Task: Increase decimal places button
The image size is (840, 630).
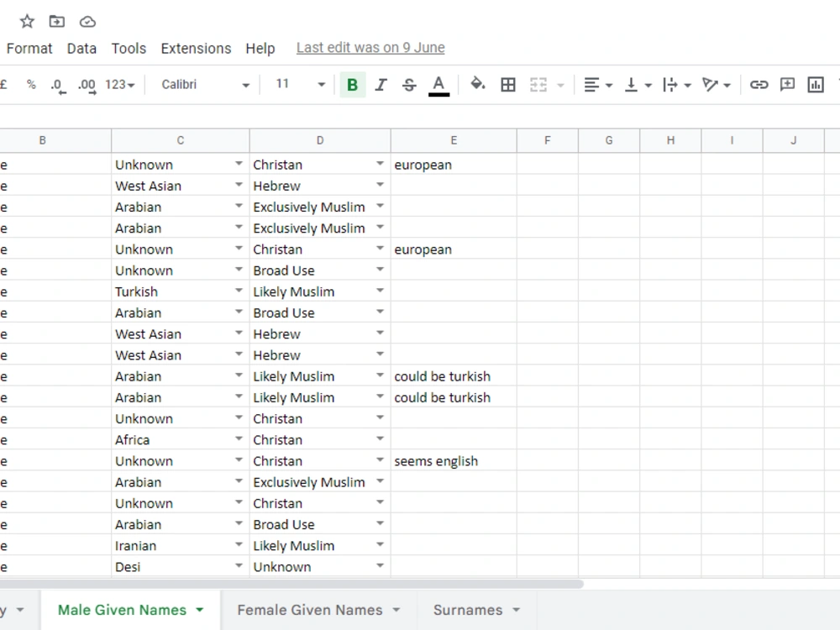Action: (87, 86)
